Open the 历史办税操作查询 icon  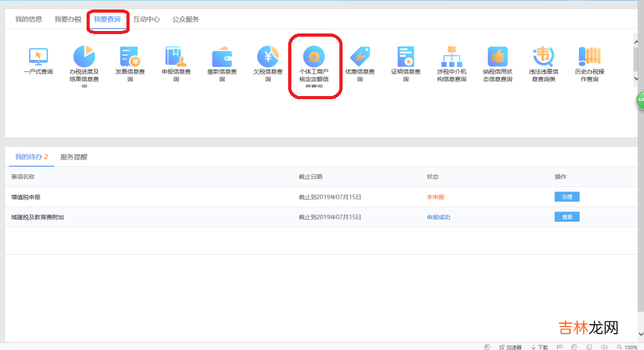click(589, 56)
